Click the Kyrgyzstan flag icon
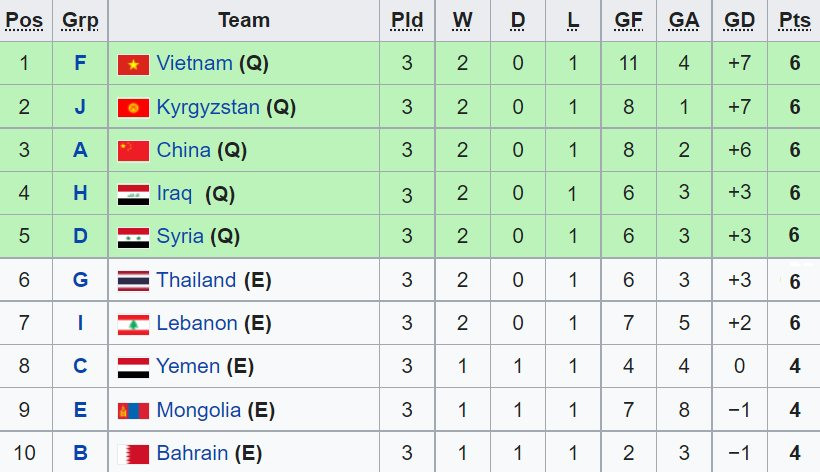Image resolution: width=820 pixels, height=472 pixels. click(x=133, y=107)
